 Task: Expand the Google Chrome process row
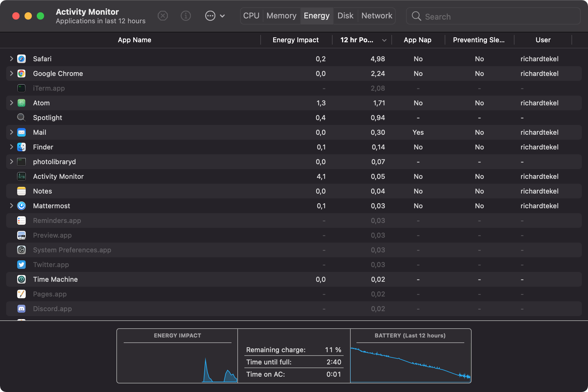[x=11, y=73]
